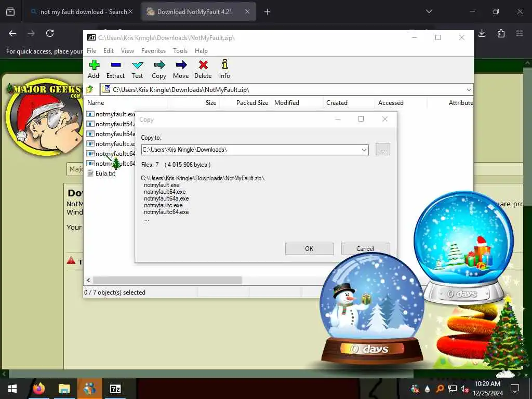Go up one folder level icon
This screenshot has width=532, height=399.
(90, 89)
